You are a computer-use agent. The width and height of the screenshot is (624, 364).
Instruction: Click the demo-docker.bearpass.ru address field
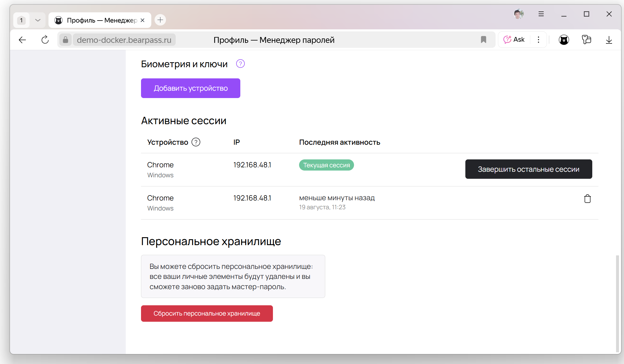point(124,40)
